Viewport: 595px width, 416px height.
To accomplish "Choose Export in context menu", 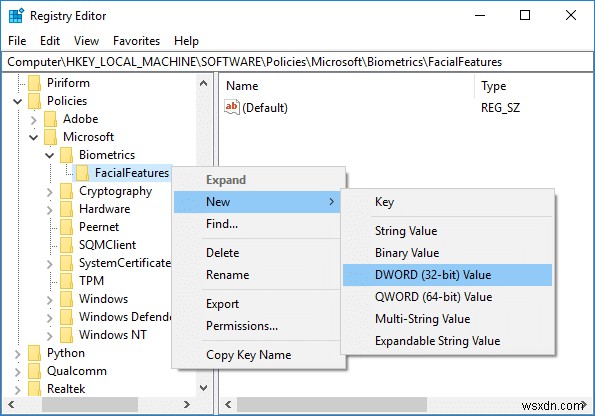I will point(257,304).
